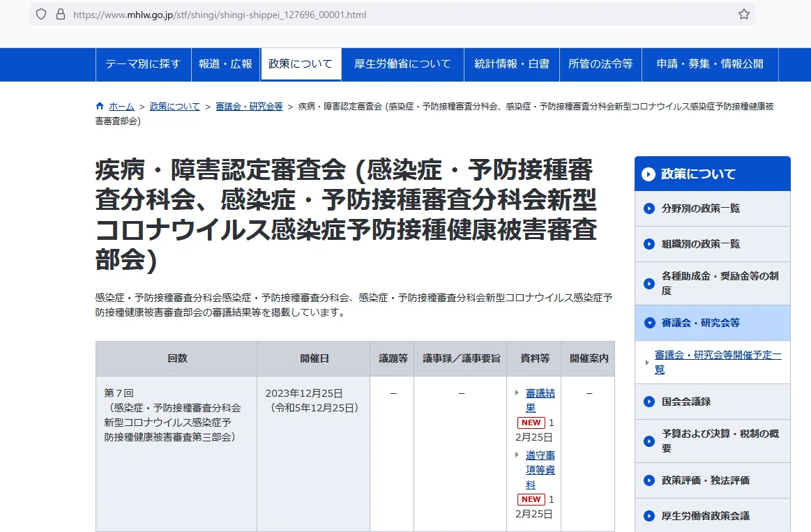The image size is (811, 532).
Task: Open the 申請・募集・情報公開 menu tab
Action: (x=710, y=64)
